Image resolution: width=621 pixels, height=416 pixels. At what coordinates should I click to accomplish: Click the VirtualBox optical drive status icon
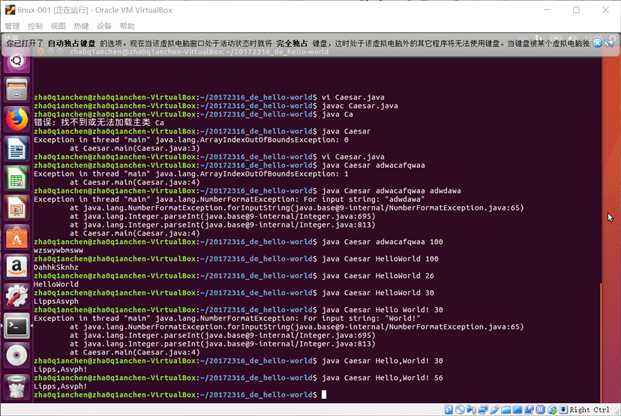[x=459, y=410]
